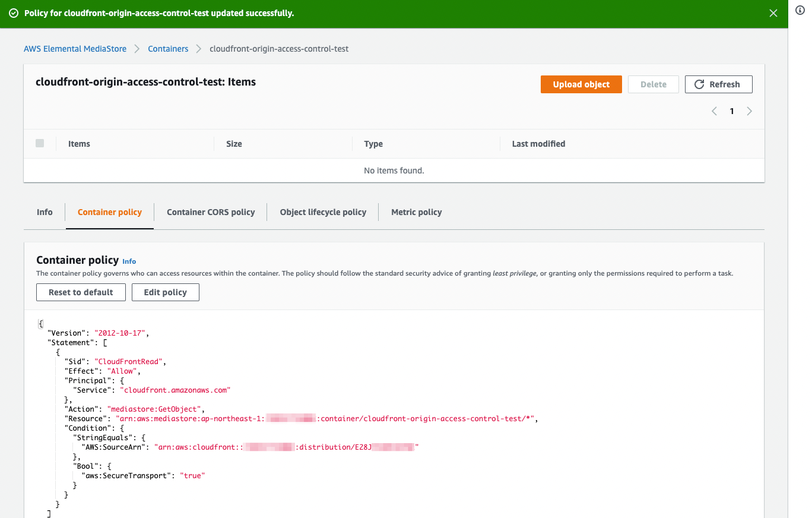This screenshot has height=518, width=812.
Task: Open Containers breadcrumb link
Action: coord(168,49)
